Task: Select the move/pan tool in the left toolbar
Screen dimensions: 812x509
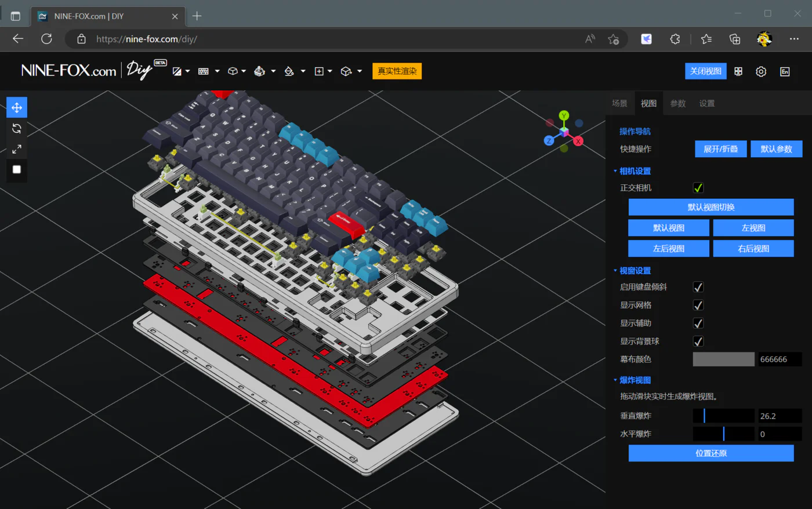Action: point(17,107)
